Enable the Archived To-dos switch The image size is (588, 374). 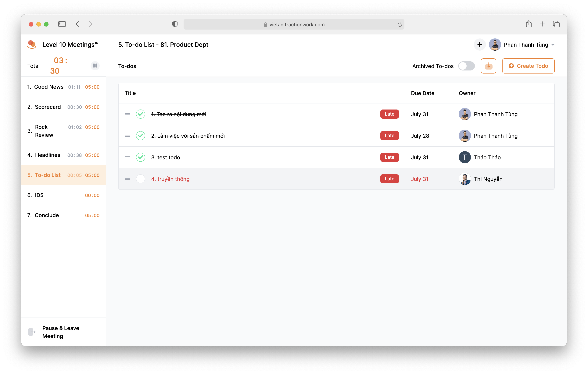tap(466, 66)
